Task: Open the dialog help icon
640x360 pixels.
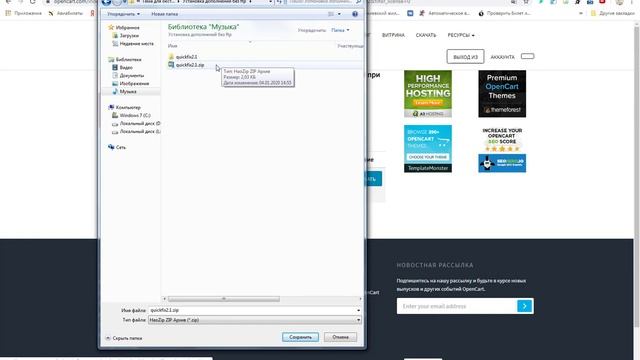Action: tap(355, 14)
